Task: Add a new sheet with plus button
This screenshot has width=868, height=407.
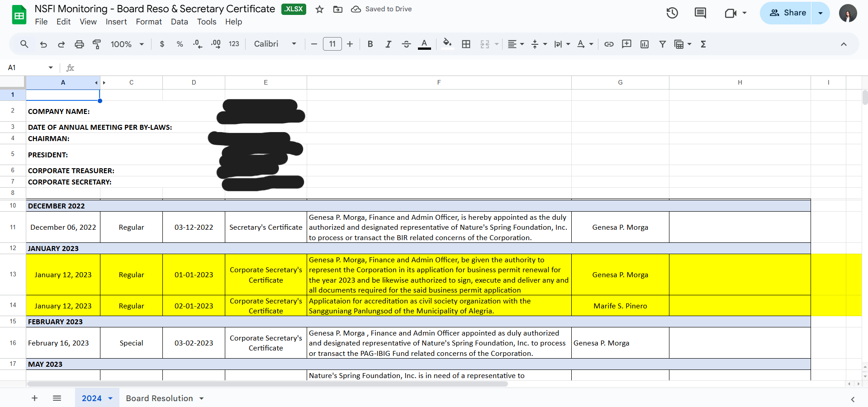Action: point(34,398)
